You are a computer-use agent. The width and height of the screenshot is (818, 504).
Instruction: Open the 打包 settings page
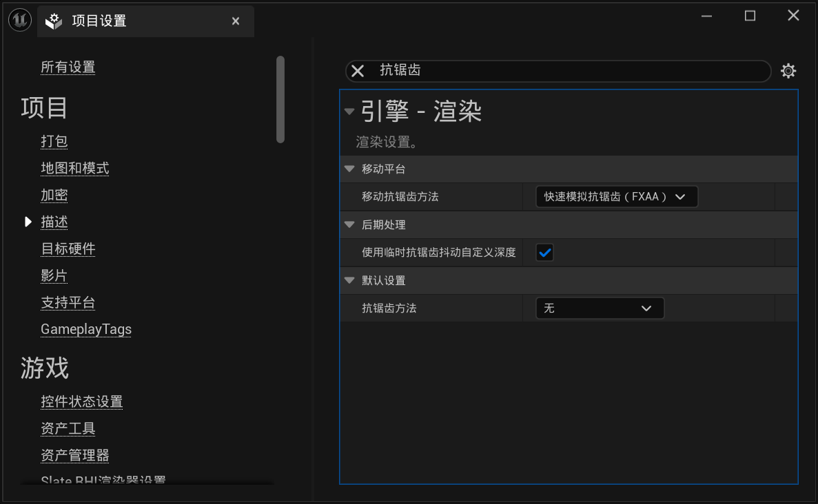[54, 141]
